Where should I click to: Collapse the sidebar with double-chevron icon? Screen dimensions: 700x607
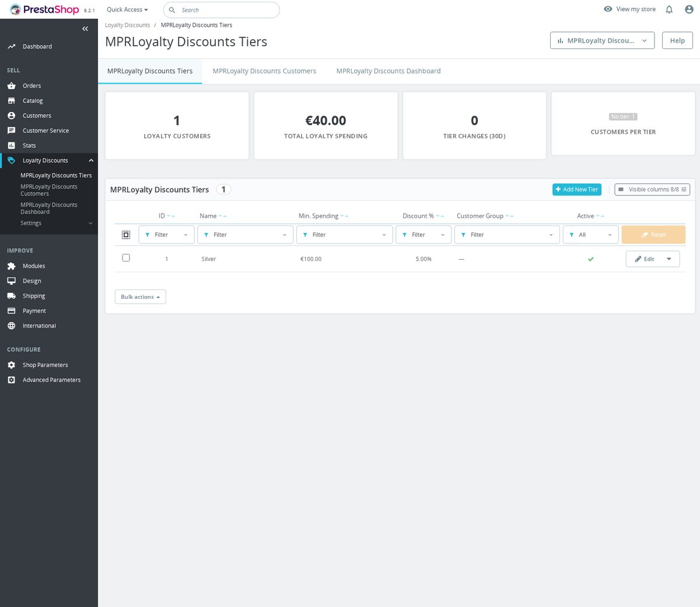(x=85, y=29)
